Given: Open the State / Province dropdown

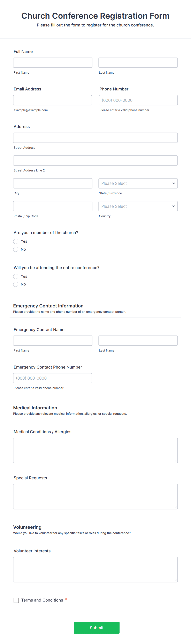Looking at the screenshot, I should [138, 183].
